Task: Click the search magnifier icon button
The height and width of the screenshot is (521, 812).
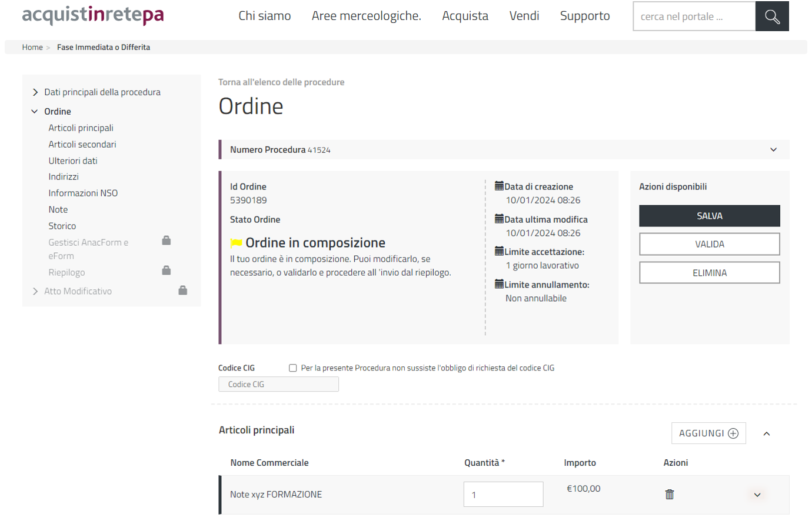Action: (x=772, y=16)
